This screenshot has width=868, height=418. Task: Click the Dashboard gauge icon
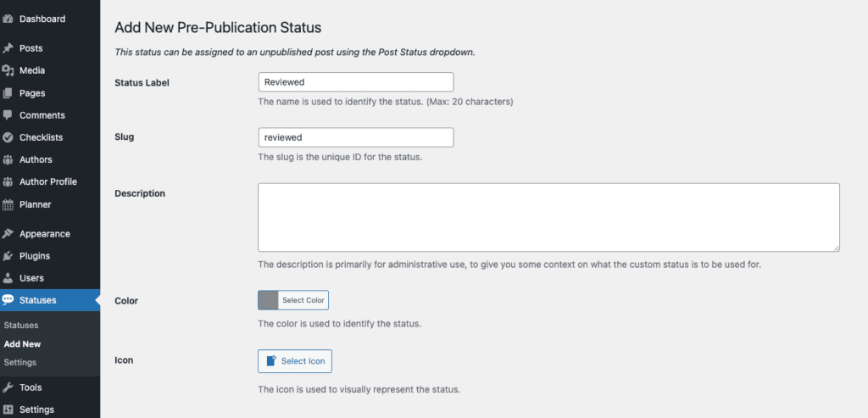[x=8, y=19]
